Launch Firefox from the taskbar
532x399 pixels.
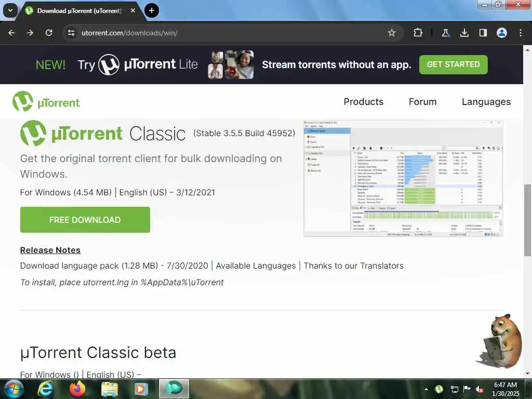[x=77, y=389]
